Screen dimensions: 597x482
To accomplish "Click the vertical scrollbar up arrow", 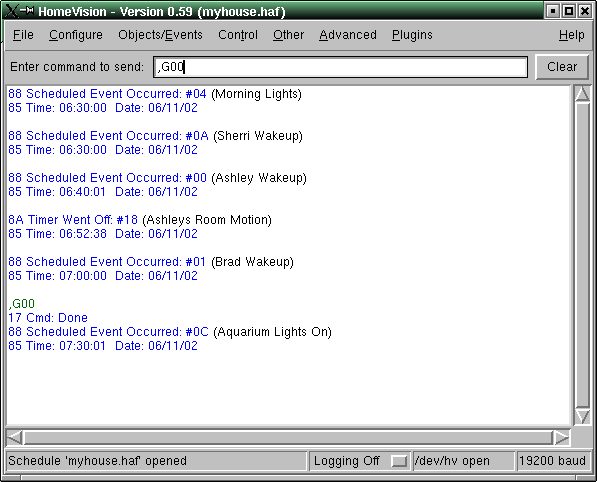I will 582,94.
